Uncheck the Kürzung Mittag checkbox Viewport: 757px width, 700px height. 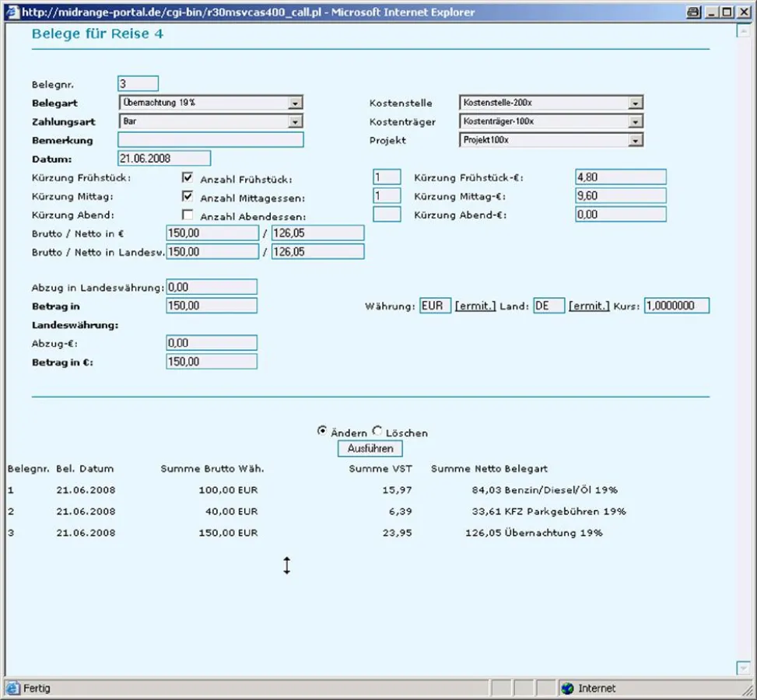(x=187, y=196)
